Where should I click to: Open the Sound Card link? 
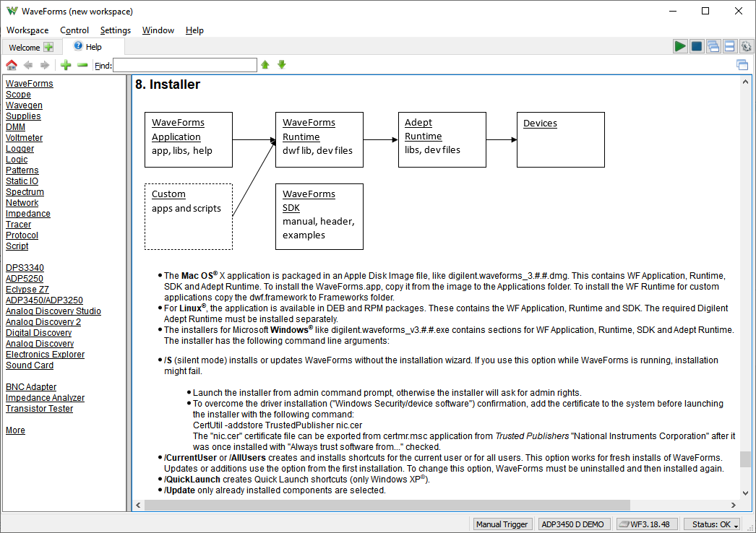[x=30, y=365]
